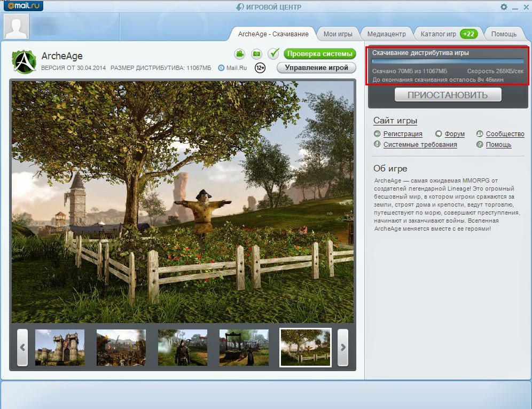Click the mail.ru logo

click(x=24, y=6)
